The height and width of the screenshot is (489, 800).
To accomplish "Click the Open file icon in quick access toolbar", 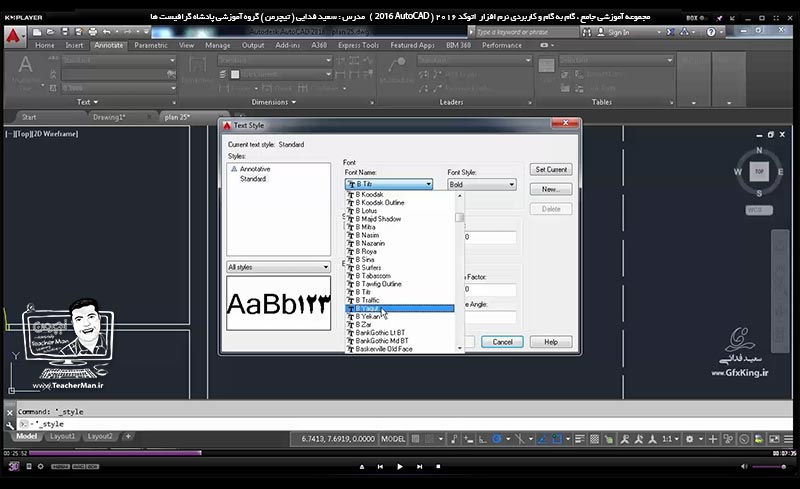I will pos(51,32).
